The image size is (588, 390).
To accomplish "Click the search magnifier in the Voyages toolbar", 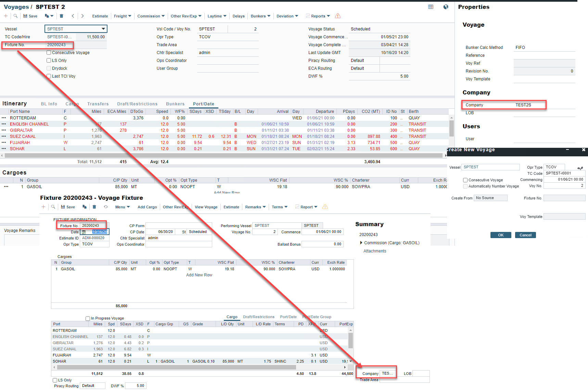I will [x=15, y=16].
